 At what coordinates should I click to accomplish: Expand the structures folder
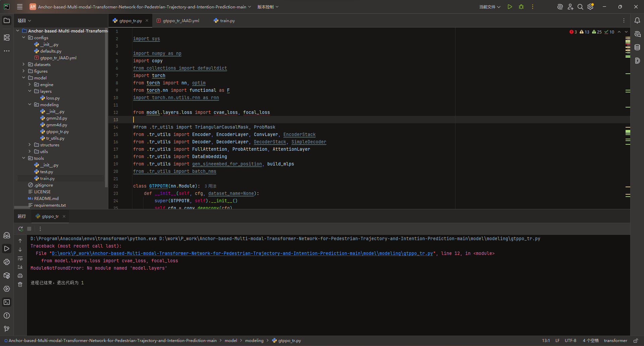click(30, 145)
